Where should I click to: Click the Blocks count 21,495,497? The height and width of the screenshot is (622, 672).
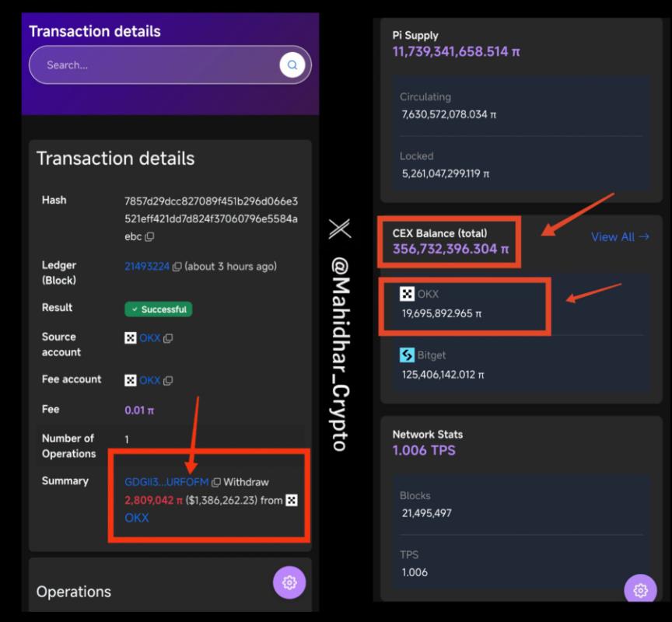point(426,513)
